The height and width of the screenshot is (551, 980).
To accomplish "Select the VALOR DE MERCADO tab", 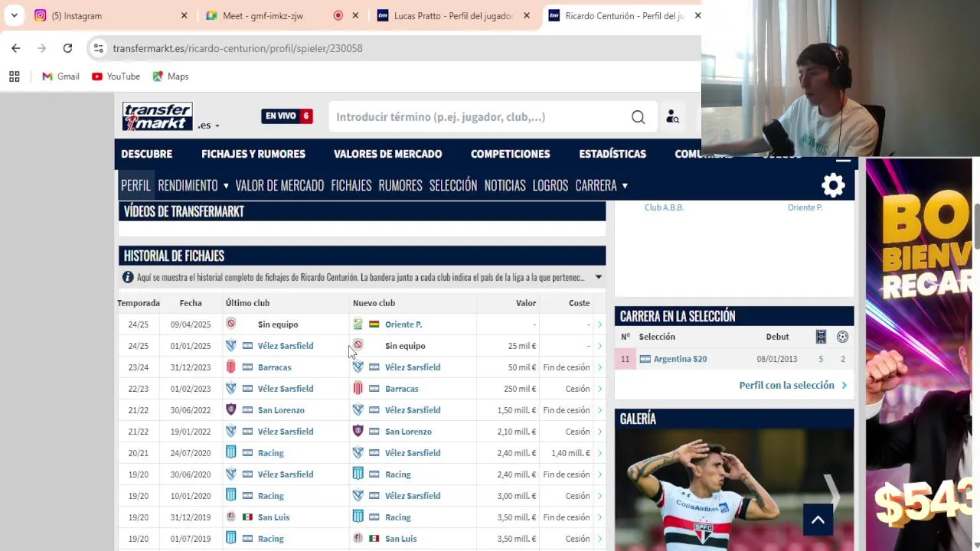I will click(x=279, y=185).
